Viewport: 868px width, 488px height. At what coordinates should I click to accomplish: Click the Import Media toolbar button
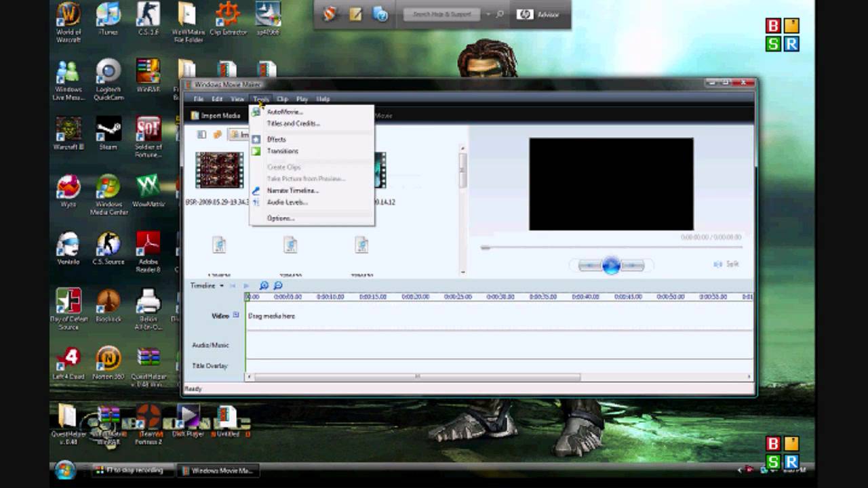coord(216,116)
